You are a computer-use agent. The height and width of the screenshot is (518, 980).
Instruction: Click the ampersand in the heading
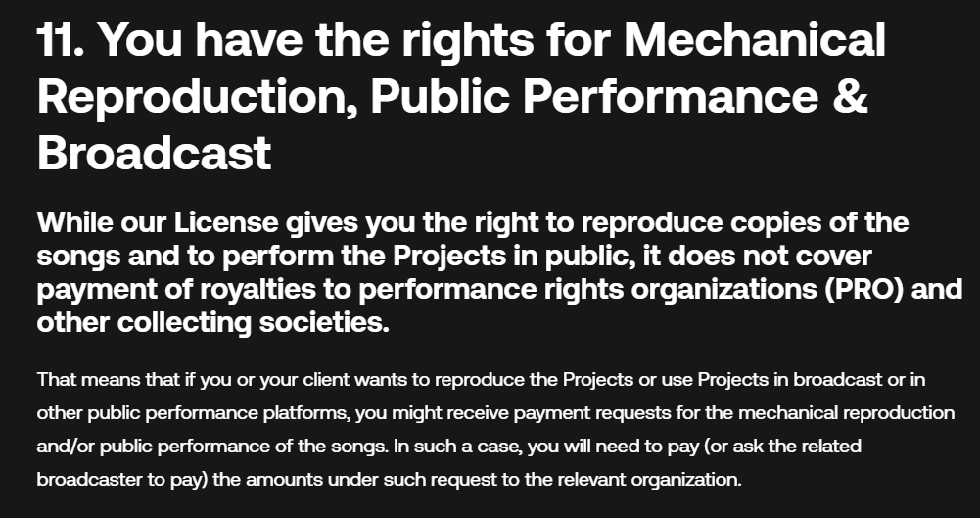(x=850, y=97)
